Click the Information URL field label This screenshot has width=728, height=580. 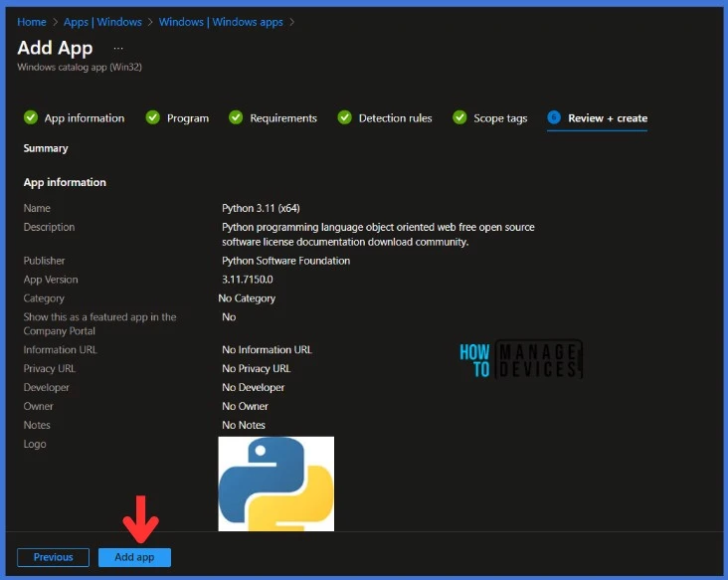pos(61,349)
